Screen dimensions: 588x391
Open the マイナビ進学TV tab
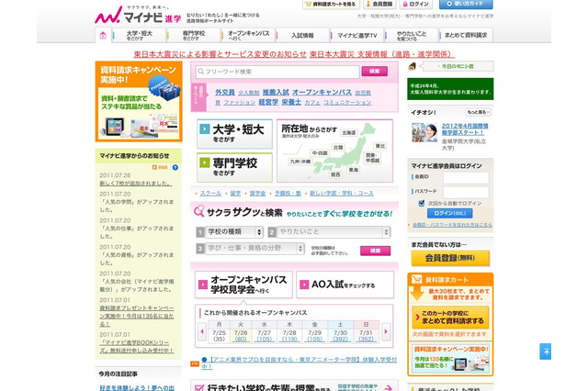click(357, 35)
